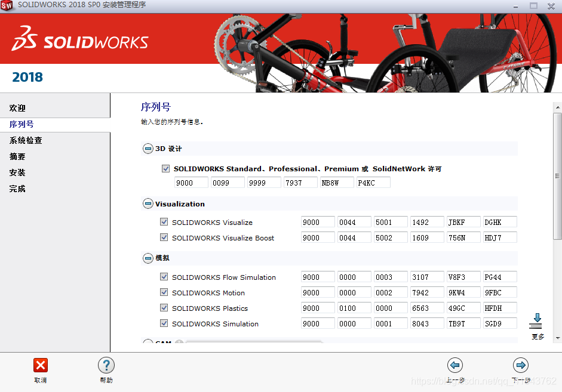Click the 更多 download arrow icon
Screen dimensions: 562x392
pos(536,321)
